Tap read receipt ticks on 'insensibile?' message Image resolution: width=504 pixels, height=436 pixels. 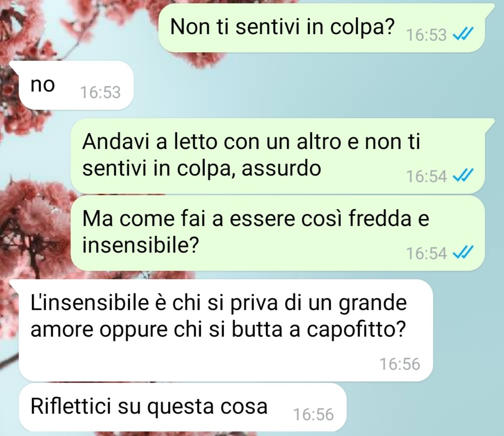463,253
